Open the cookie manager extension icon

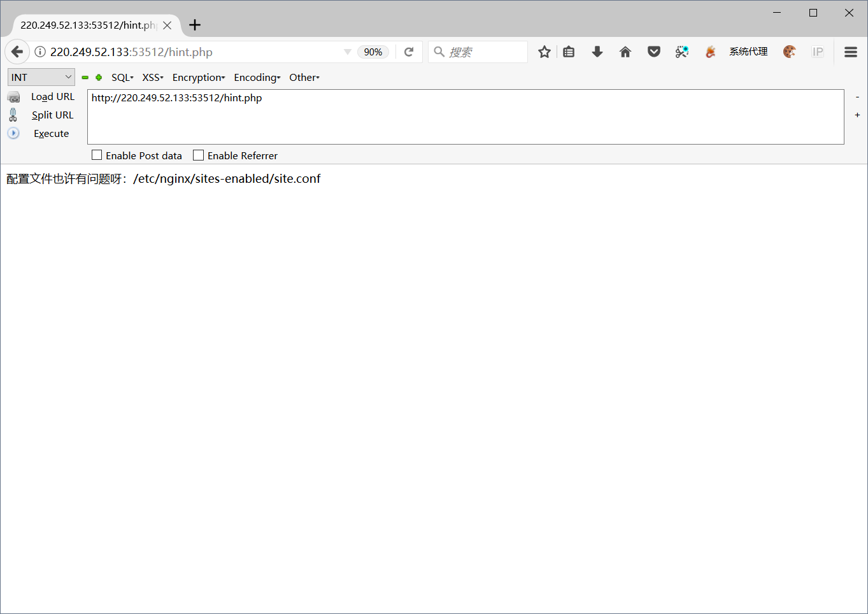[790, 52]
